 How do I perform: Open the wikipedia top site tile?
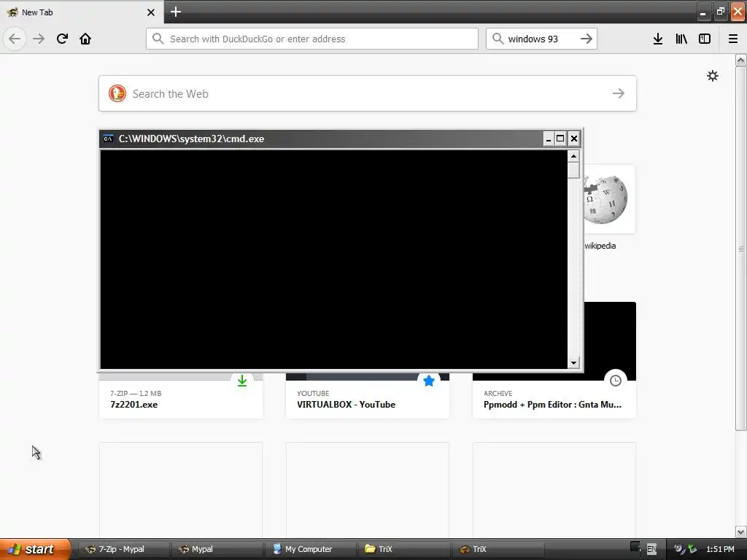[x=609, y=199]
